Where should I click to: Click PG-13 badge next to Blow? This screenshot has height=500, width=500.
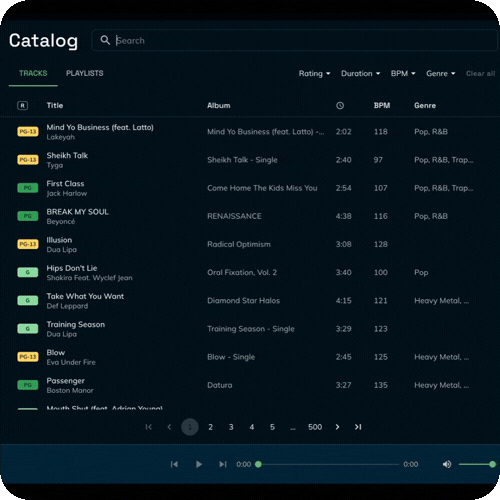(x=28, y=357)
